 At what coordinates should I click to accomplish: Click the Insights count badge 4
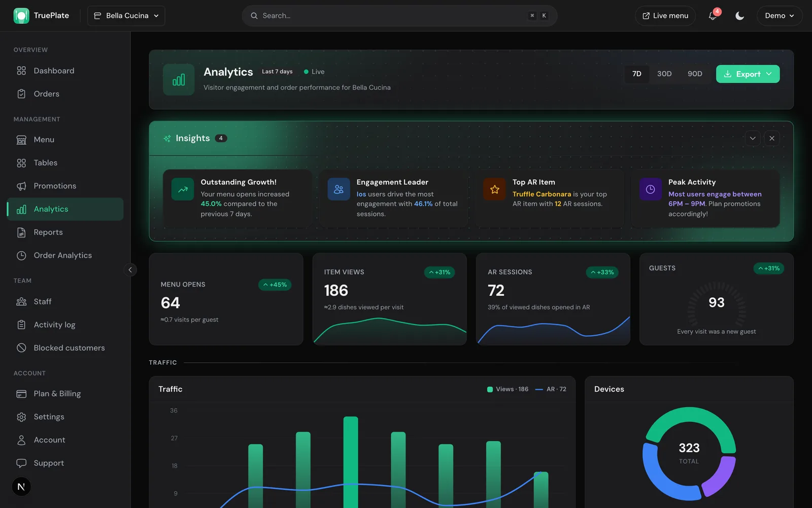click(x=221, y=138)
